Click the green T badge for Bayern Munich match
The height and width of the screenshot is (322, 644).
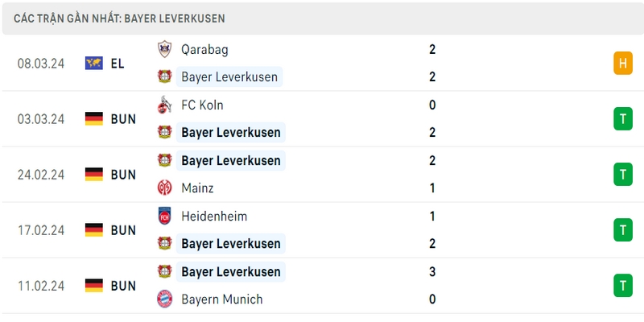(623, 286)
